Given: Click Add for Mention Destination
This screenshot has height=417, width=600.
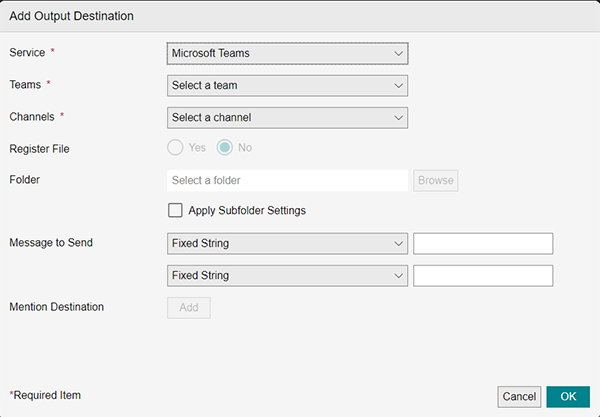Looking at the screenshot, I should [189, 308].
